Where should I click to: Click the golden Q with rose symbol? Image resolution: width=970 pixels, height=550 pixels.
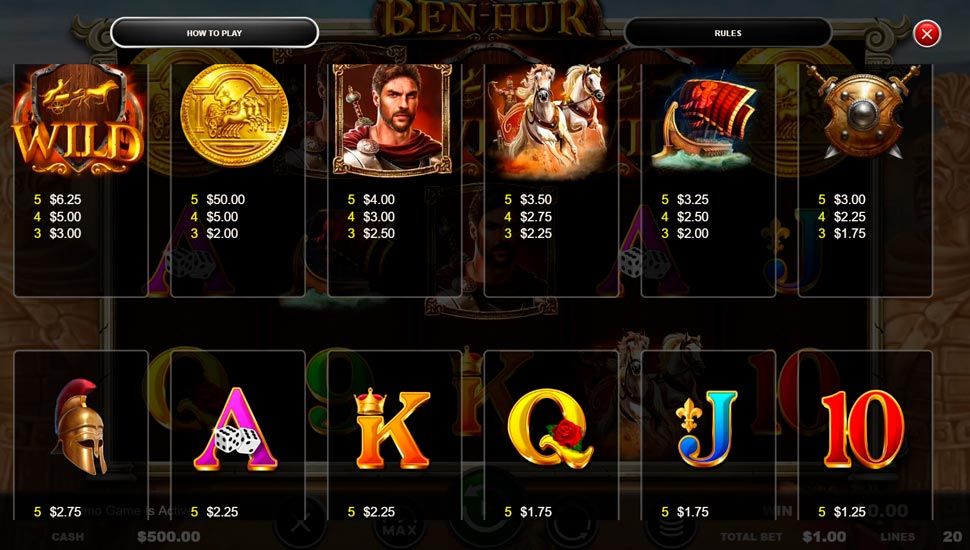coord(549,428)
